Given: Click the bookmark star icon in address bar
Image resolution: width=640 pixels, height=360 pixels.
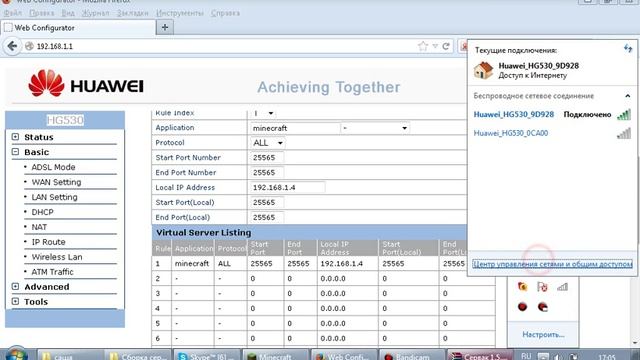Looking at the screenshot, I should click(423, 46).
